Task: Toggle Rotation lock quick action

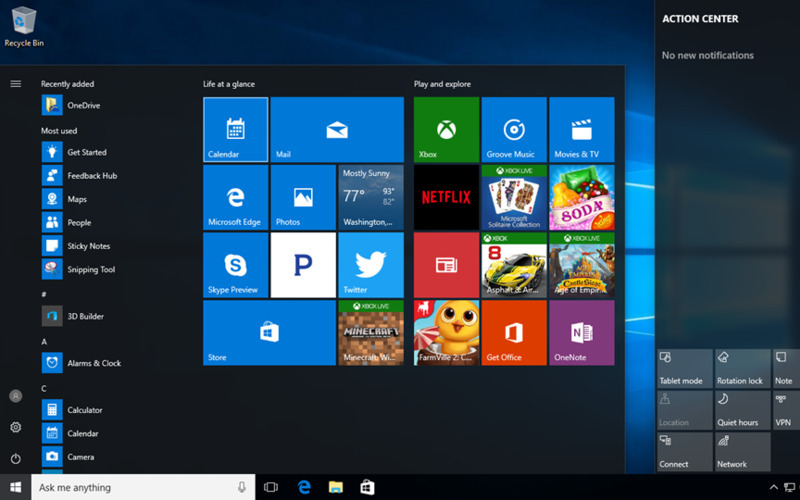Action: pos(742,368)
